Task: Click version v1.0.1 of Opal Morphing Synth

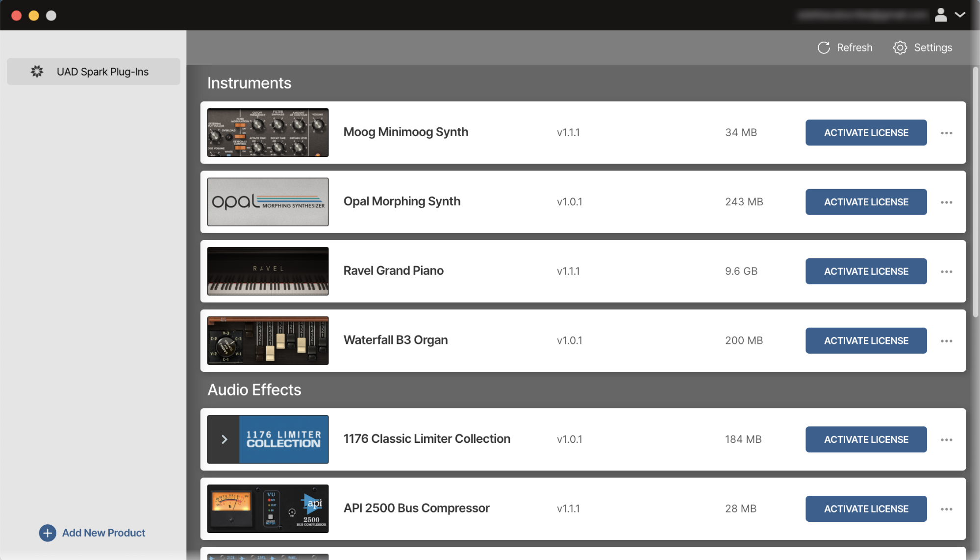Action: (569, 202)
